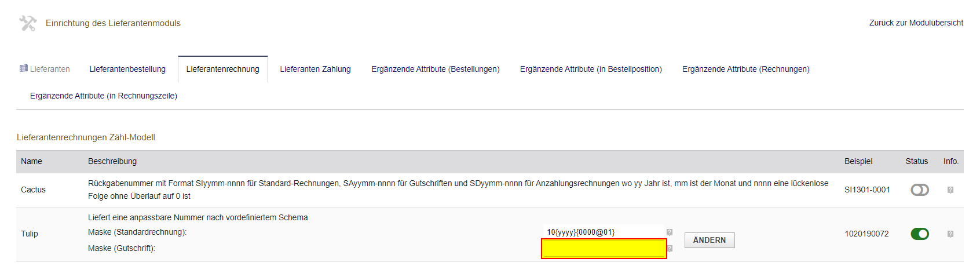Open Ergänzende Attribute (Rechnungen) tab
This screenshot has height=273, width=980.
[746, 69]
